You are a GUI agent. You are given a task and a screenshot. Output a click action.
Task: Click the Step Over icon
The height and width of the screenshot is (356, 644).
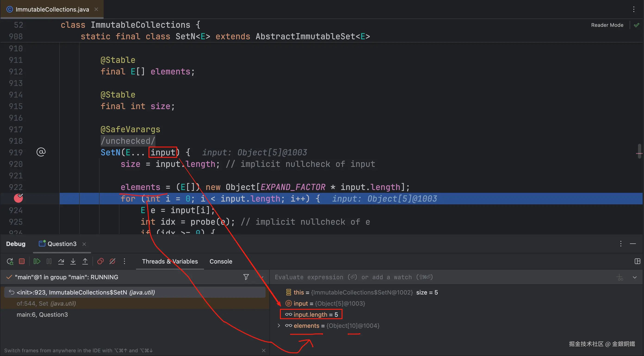61,261
